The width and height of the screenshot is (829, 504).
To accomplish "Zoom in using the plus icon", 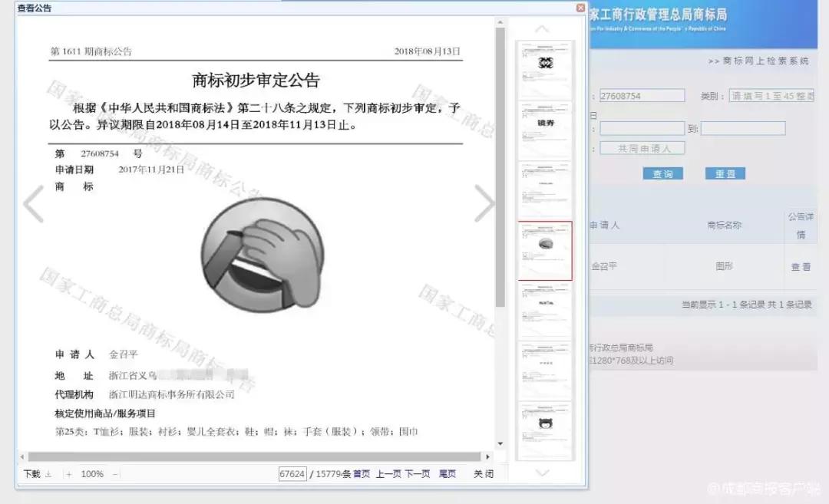I will click(69, 474).
